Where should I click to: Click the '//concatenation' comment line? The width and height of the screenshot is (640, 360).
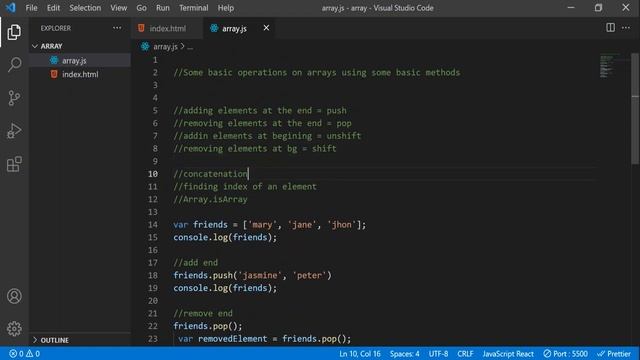point(211,174)
